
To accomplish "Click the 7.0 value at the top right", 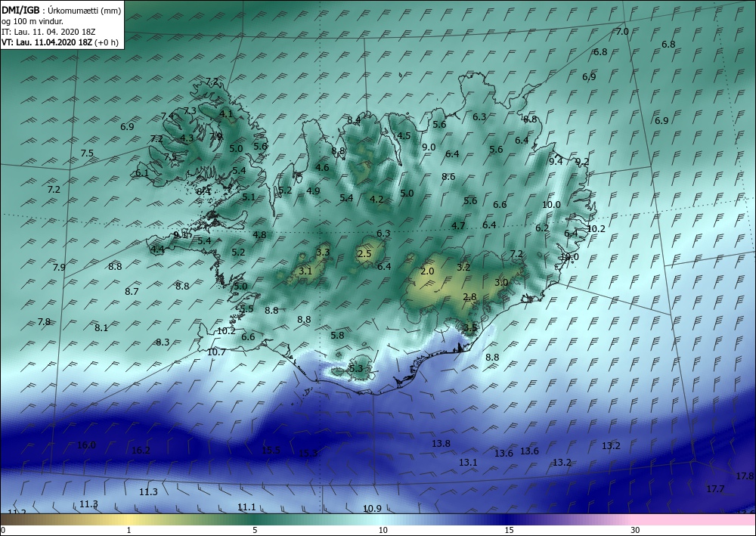I will pyautogui.click(x=622, y=31).
